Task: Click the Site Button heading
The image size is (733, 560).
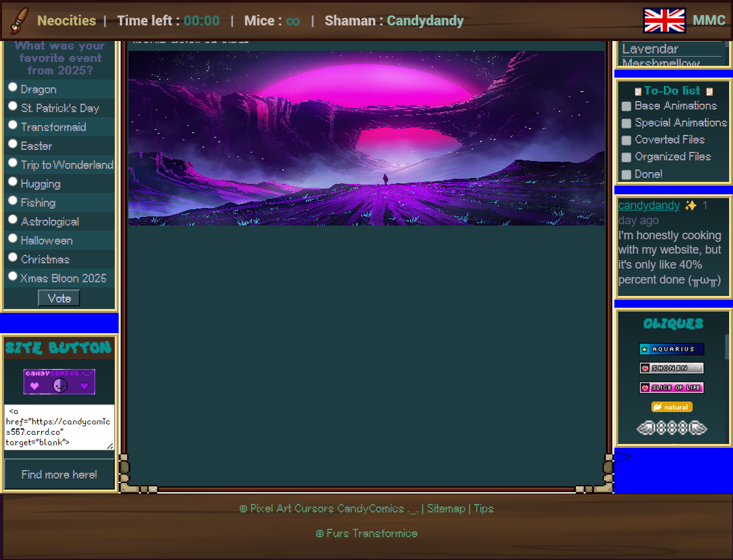Action: (x=59, y=347)
